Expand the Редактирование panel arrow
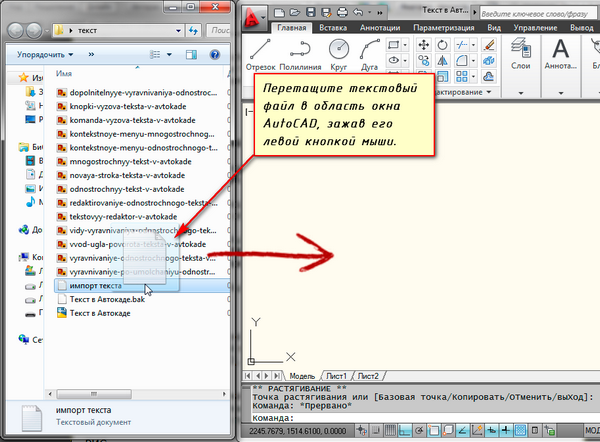Viewport: 600px width, 442px height. [x=489, y=92]
